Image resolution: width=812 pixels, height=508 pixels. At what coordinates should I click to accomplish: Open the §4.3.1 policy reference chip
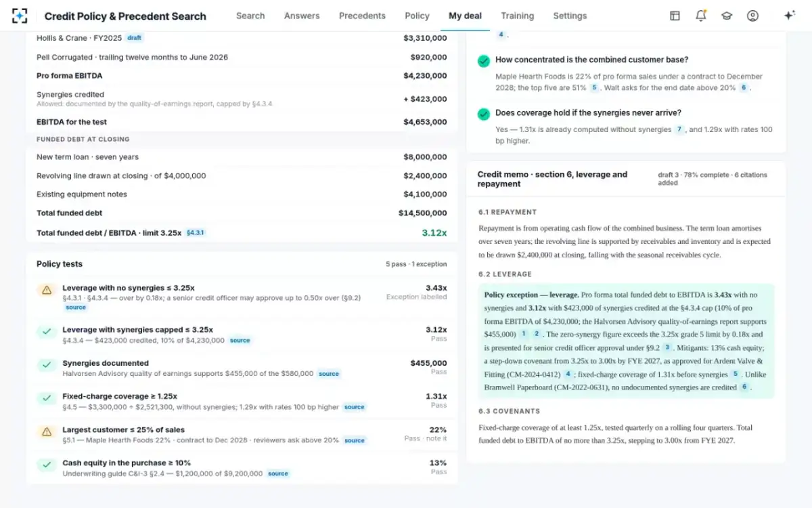pos(196,232)
